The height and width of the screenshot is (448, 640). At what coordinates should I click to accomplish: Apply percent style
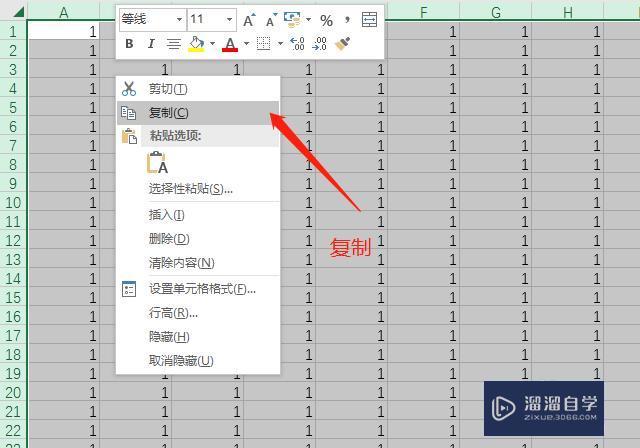coord(327,20)
